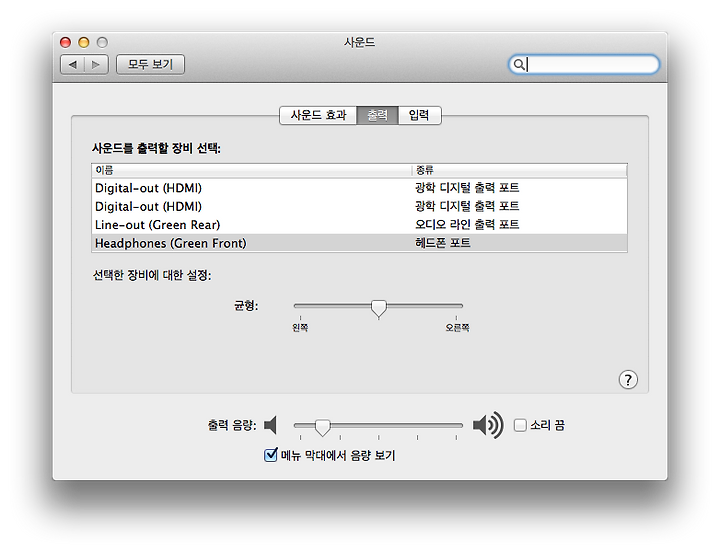The width and height of the screenshot is (720, 553).
Task: Click the loud volume speaker icon
Action: 488,425
